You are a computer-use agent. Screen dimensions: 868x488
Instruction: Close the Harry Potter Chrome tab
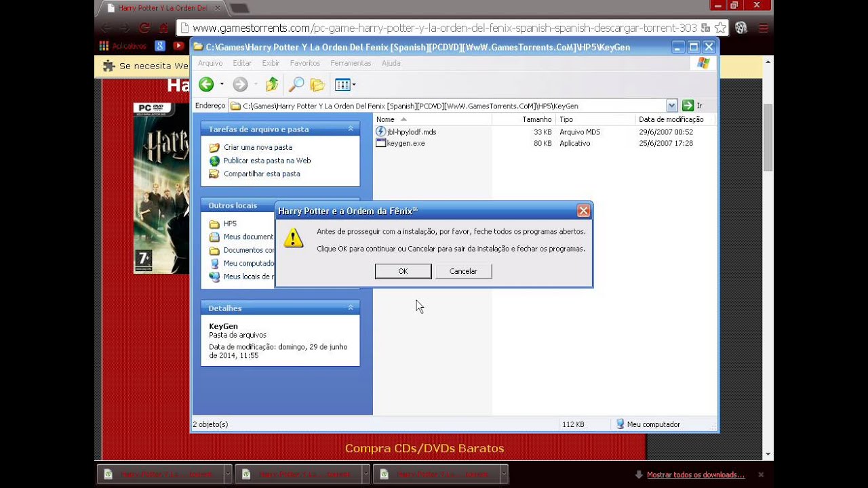click(218, 8)
